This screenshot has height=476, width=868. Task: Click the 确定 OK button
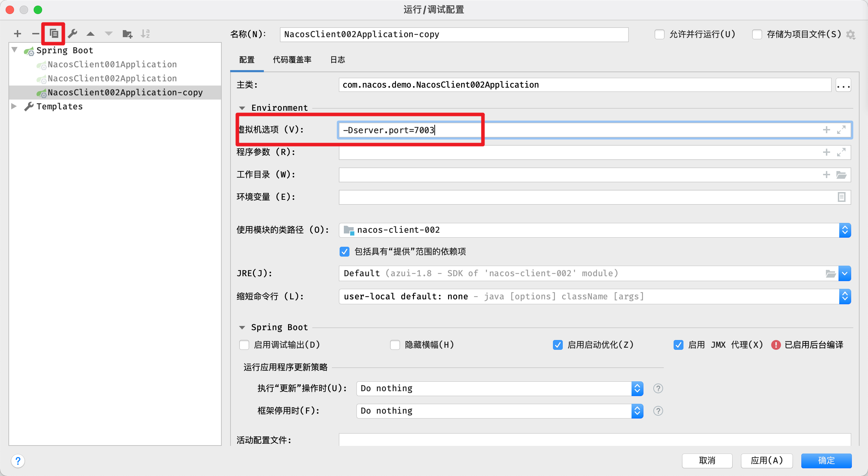click(826, 461)
